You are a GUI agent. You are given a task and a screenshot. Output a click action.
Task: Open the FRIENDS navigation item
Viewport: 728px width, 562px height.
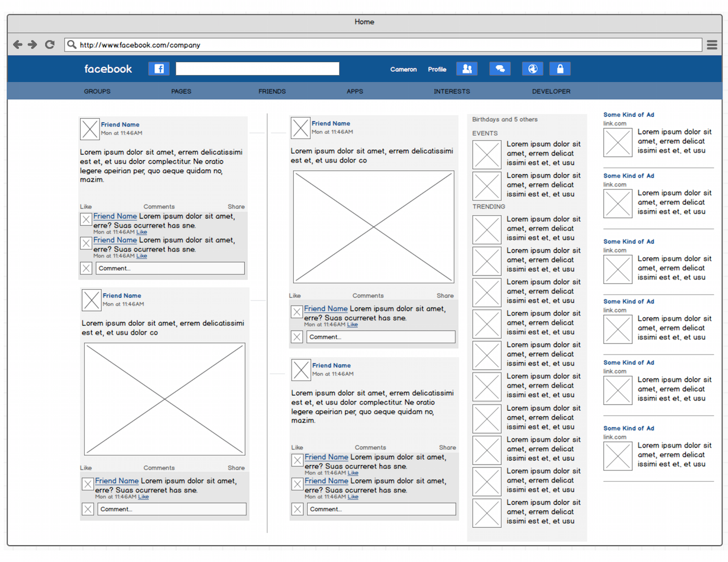(272, 91)
